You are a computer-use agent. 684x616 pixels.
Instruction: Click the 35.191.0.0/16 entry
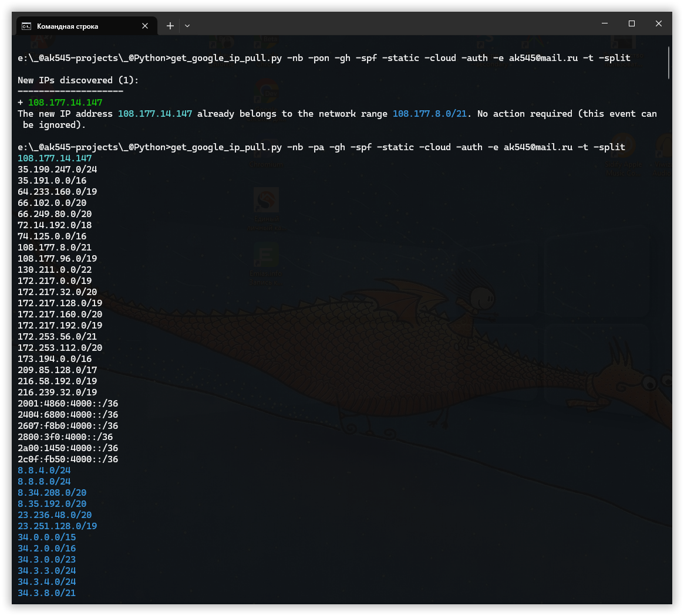tap(52, 181)
